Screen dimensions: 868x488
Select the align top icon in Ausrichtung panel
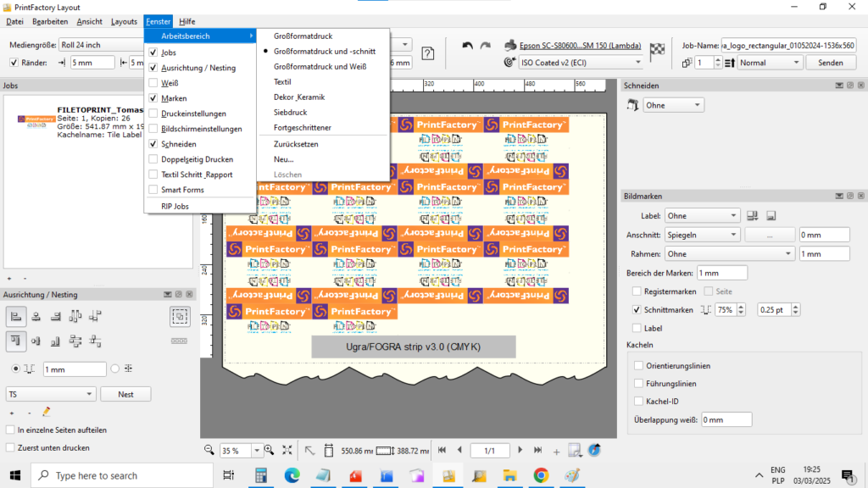(x=14, y=341)
